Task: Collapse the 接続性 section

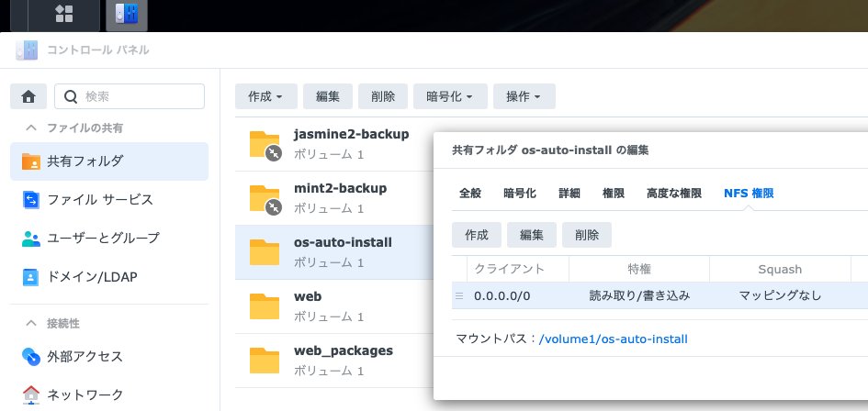Action: [31, 323]
